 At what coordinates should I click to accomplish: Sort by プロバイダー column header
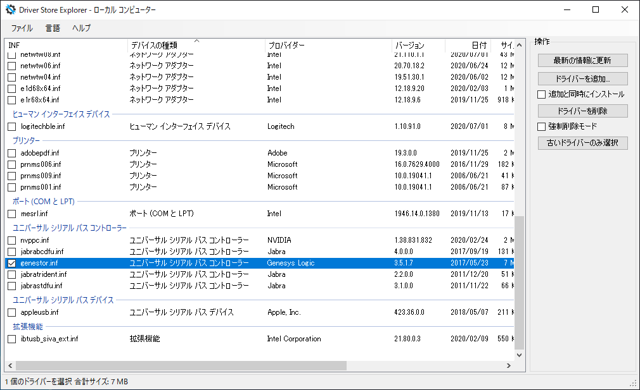click(x=328, y=45)
